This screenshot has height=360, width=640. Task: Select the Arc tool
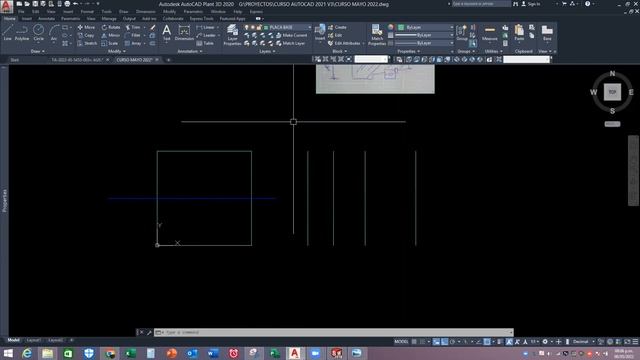click(53, 33)
